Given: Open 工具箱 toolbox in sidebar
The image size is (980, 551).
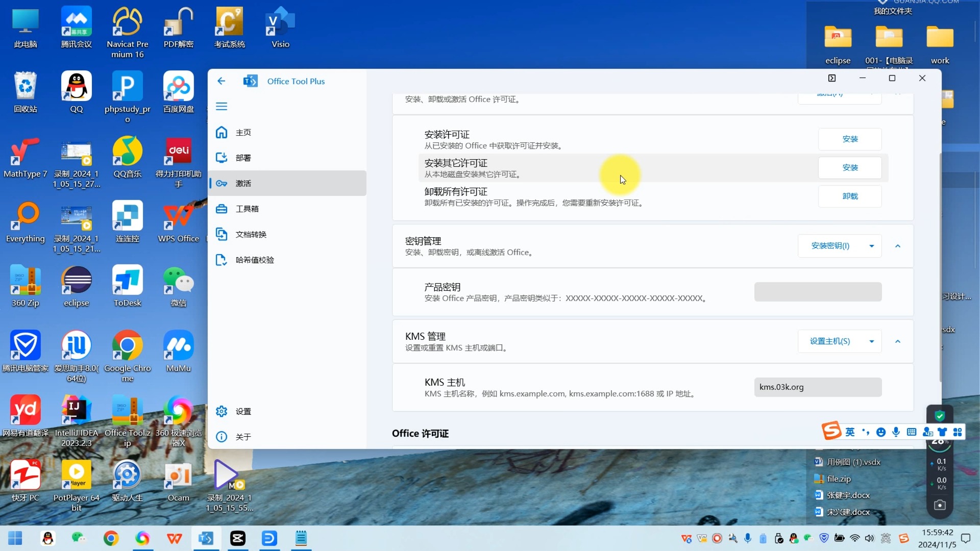Looking at the screenshot, I should point(287,209).
